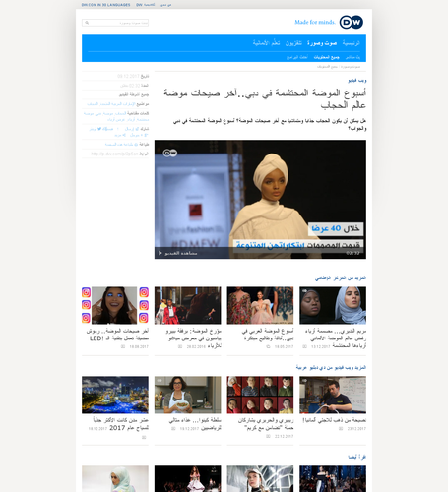Select the صوت وصورة nav tab
Screen dimensions: 448x492
pos(322,43)
